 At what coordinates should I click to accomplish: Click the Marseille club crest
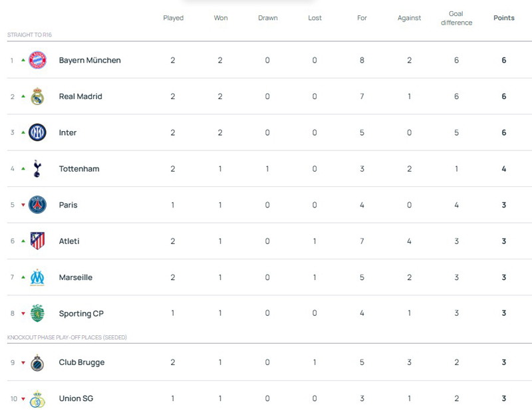click(37, 277)
